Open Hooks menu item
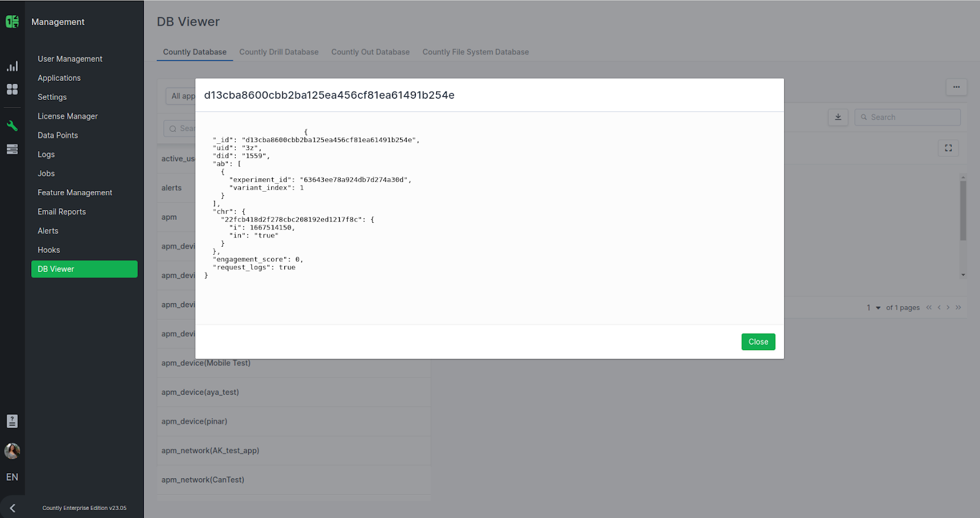Screen dimensions: 980x518 [48, 250]
